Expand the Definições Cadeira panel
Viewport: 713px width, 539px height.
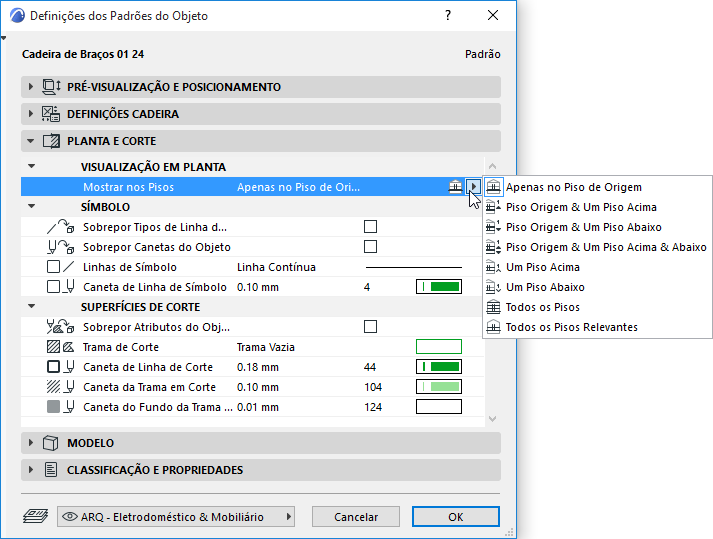tap(30, 114)
